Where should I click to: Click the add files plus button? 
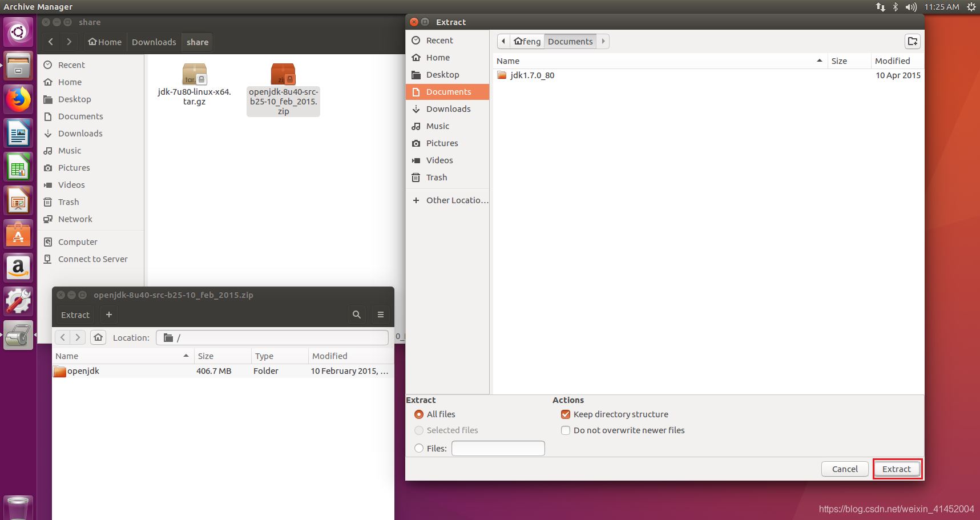pyautogui.click(x=109, y=315)
